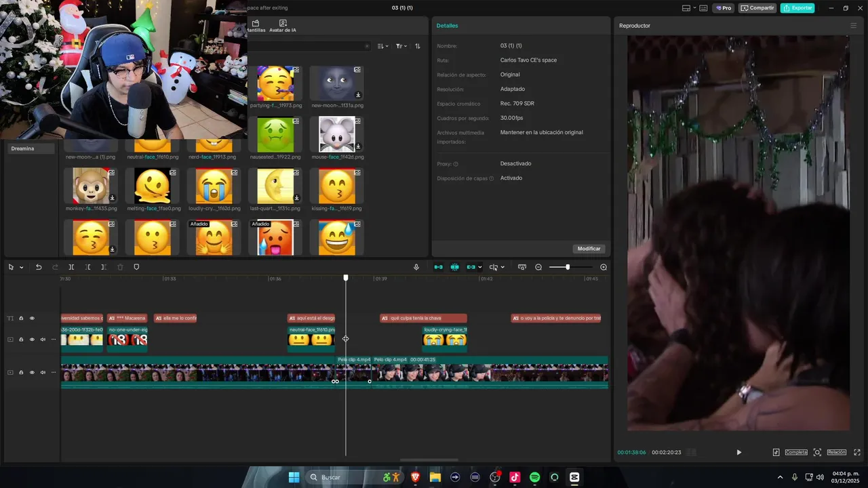Toggle the main track magnet

point(438,267)
